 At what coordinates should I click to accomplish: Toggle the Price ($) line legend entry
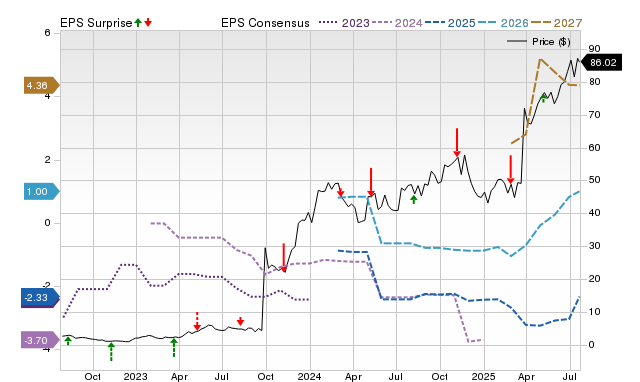tap(539, 42)
